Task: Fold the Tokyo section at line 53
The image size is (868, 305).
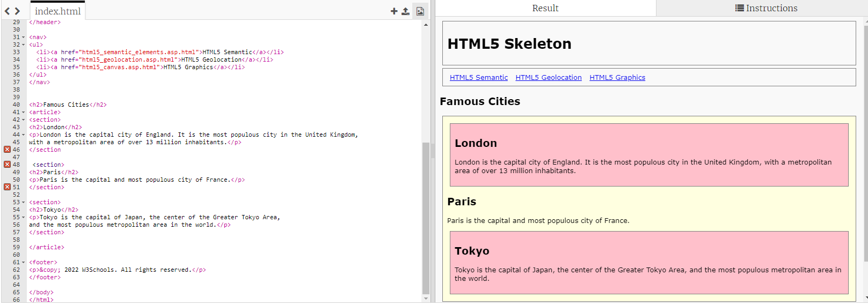Action: point(23,203)
